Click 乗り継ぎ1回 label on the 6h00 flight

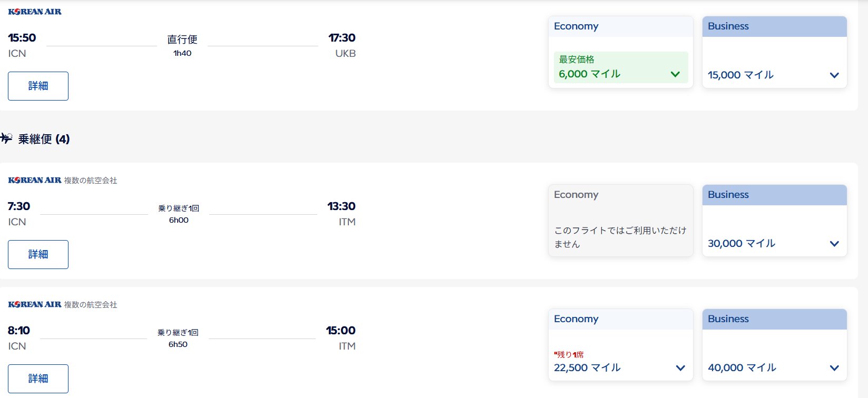[179, 208]
